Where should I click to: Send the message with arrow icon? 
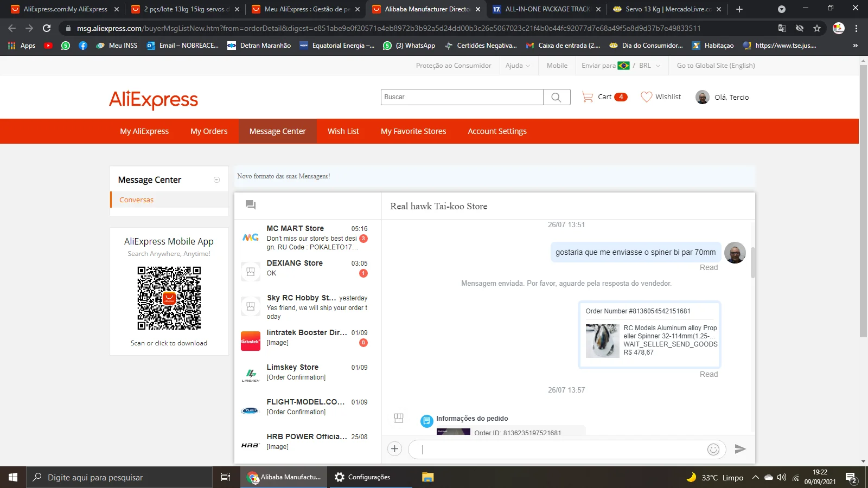[740, 449]
